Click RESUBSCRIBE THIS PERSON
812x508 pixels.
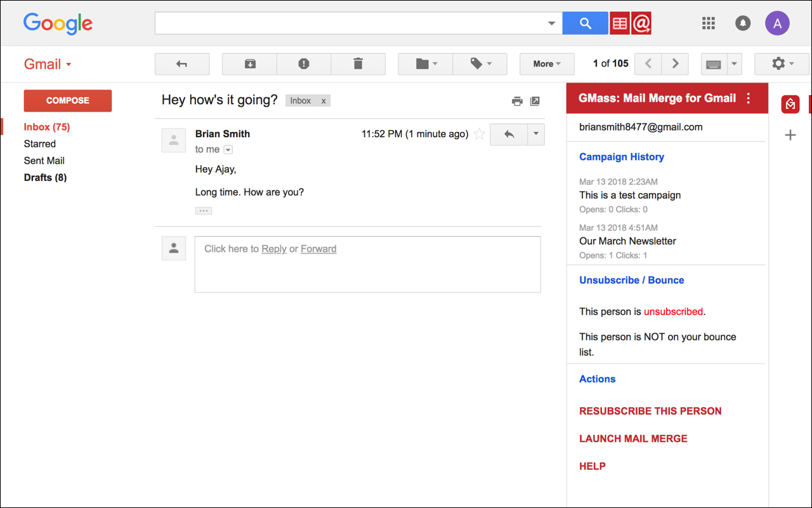click(650, 411)
